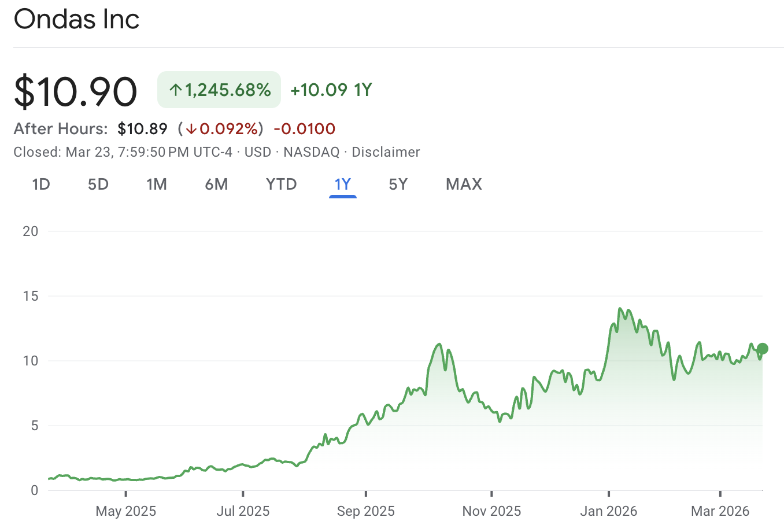The height and width of the screenshot is (532, 784).
Task: Click the red down arrow by 0.092%
Action: coord(191,129)
